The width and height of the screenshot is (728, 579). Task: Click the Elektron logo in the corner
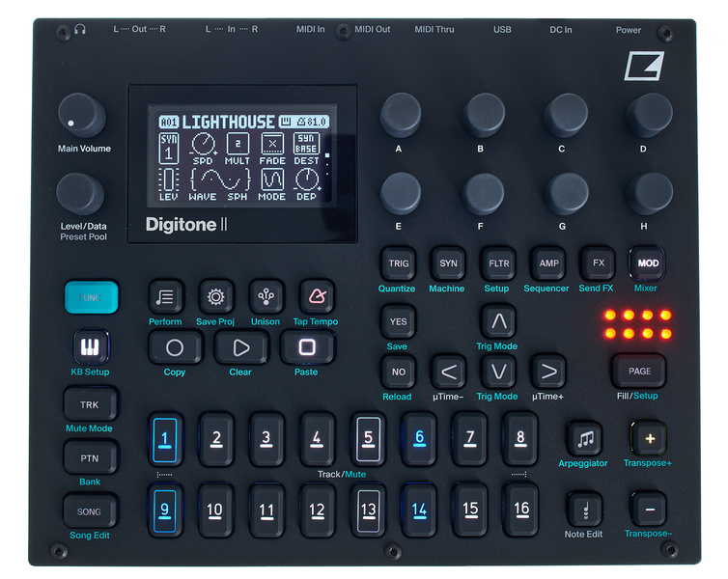[644, 66]
